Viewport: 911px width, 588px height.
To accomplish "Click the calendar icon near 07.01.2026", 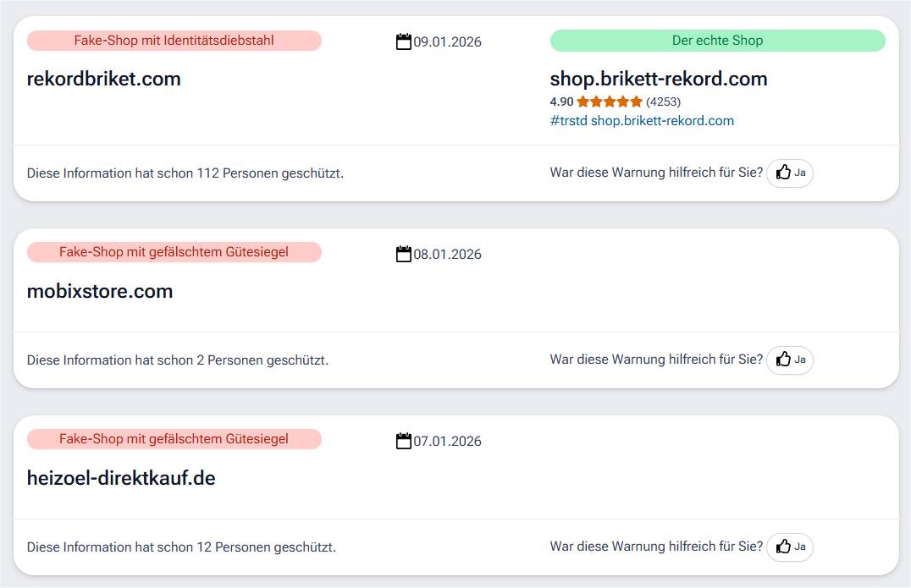I will (404, 440).
